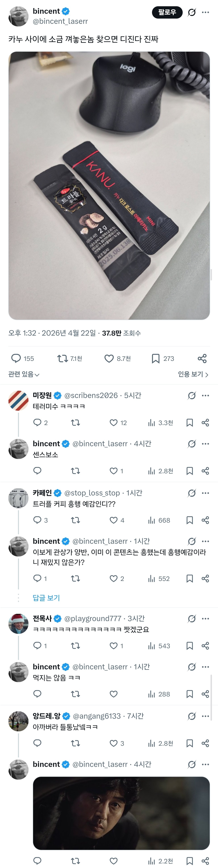
Task: Share the main tweet
Action: point(202,358)
